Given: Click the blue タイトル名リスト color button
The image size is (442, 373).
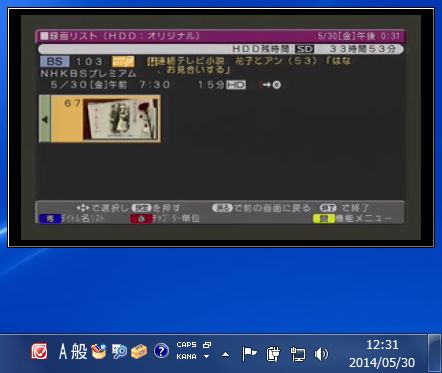Looking at the screenshot, I should (x=72, y=219).
